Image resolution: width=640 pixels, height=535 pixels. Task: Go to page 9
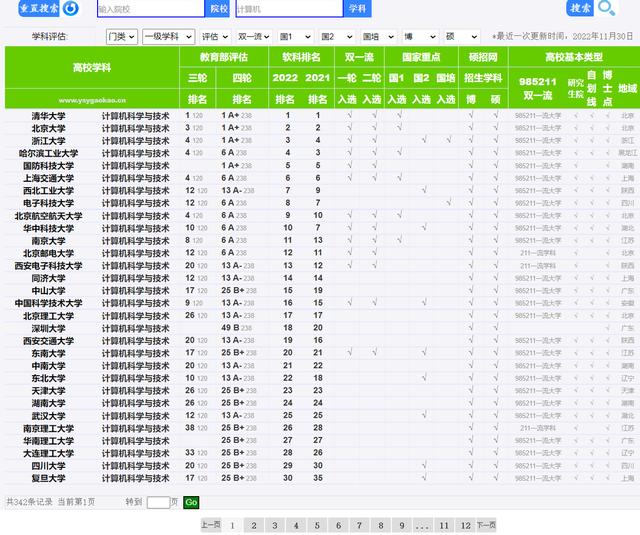[x=402, y=525]
